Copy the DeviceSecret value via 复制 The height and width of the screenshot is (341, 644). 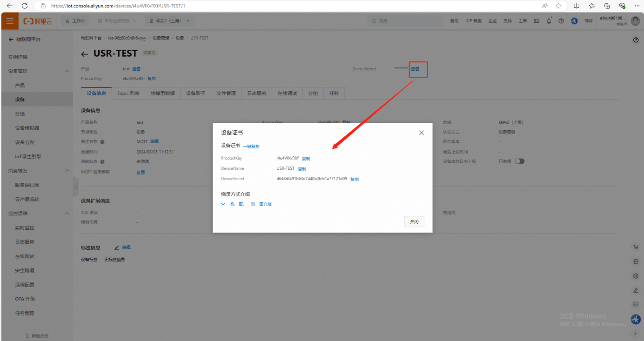355,179
